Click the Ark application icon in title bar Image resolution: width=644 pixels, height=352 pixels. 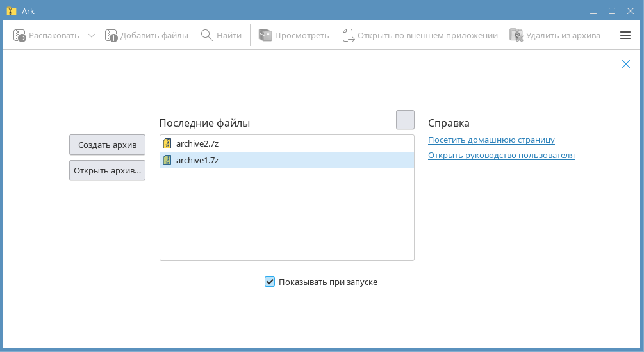11,11
